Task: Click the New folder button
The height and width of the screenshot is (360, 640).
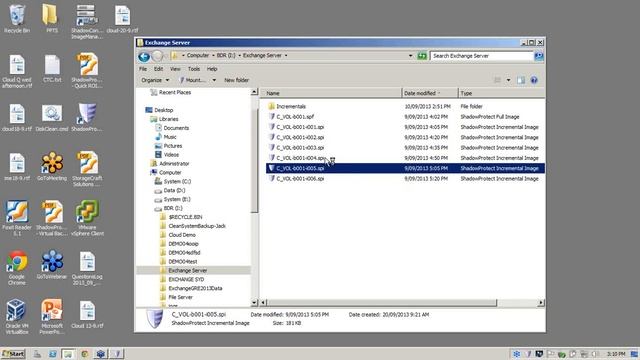Action: 236,80
